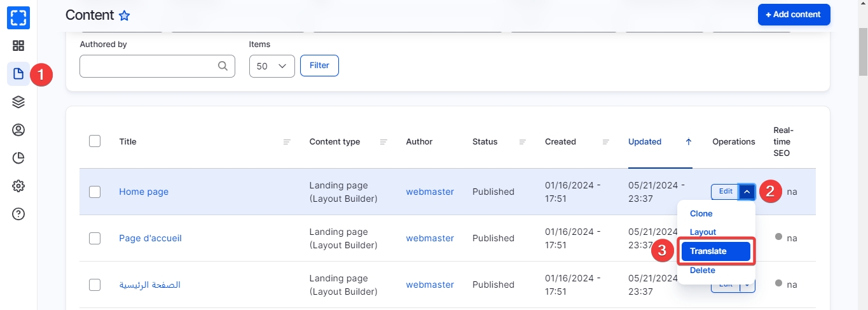Collapse the Home page operations dropdown arrow

click(x=747, y=191)
